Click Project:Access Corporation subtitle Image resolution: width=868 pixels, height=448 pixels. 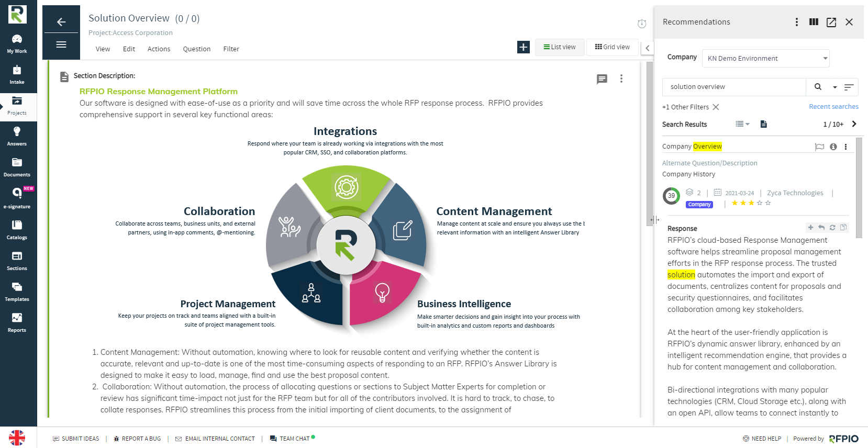130,33
